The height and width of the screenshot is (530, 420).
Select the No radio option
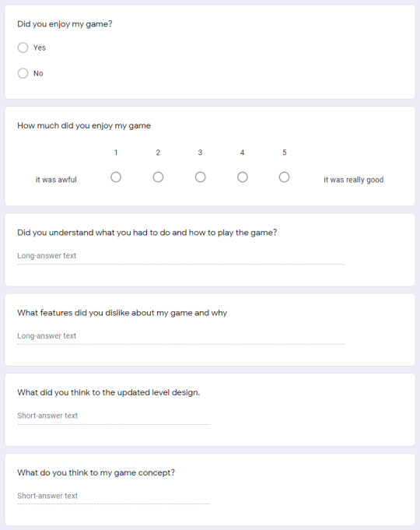click(x=23, y=73)
